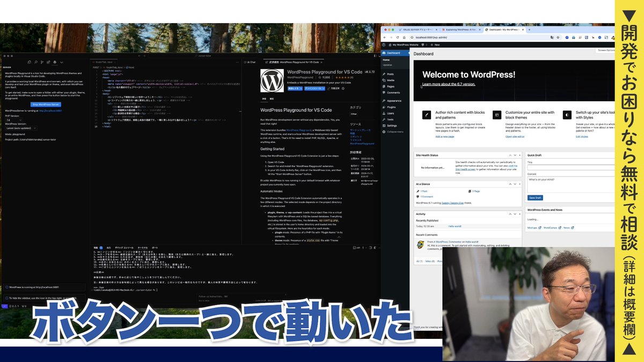Screen dimensions: 644x362
Task: Open WordPress Version Latest dropdown
Action: pos(21,128)
